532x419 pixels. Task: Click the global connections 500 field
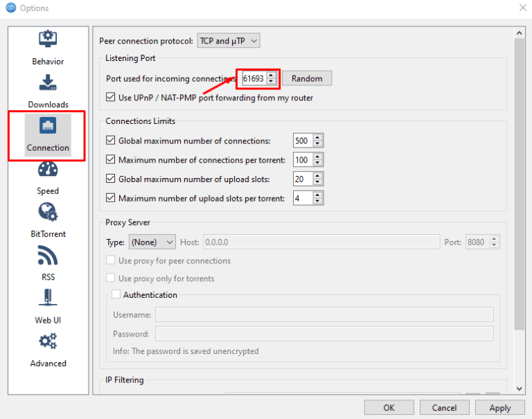pos(303,141)
